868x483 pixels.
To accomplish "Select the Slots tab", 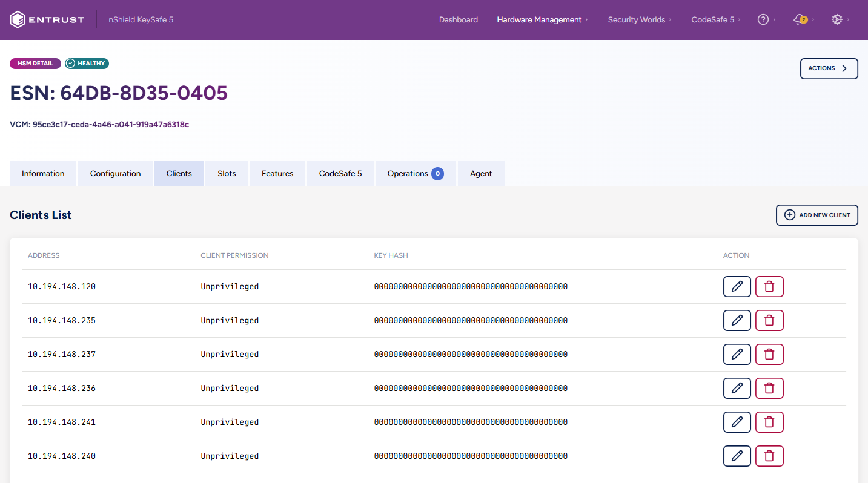I will click(x=227, y=174).
